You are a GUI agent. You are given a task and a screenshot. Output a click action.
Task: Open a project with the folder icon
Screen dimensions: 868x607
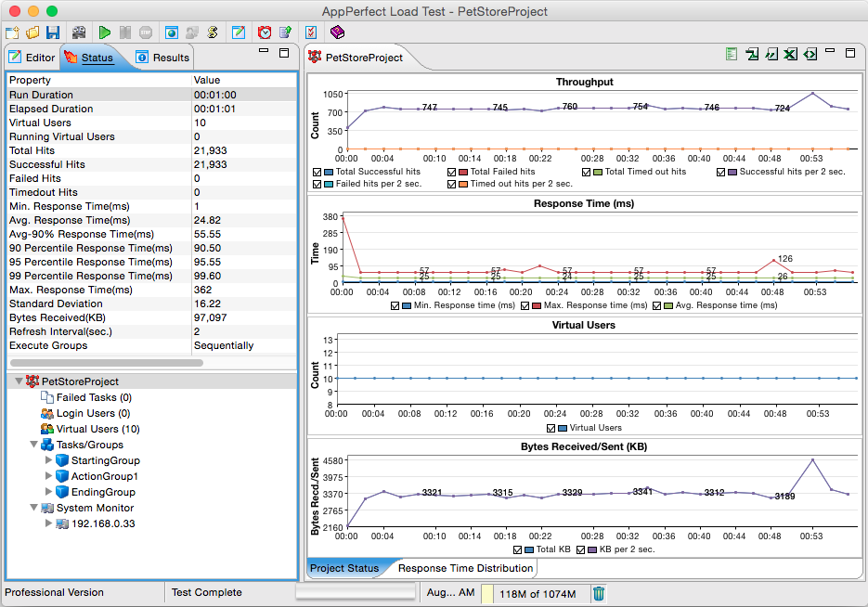32,32
